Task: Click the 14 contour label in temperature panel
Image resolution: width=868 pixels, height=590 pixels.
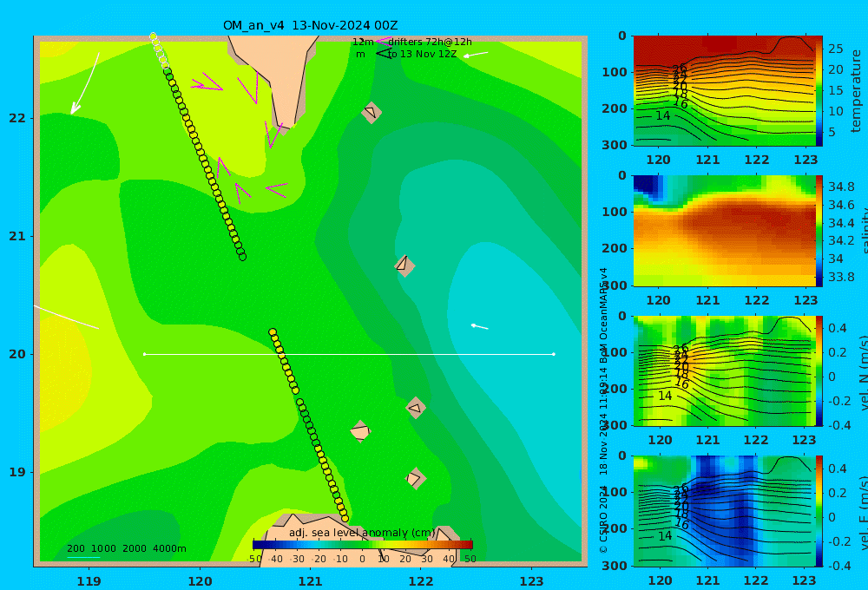Action: [662, 115]
